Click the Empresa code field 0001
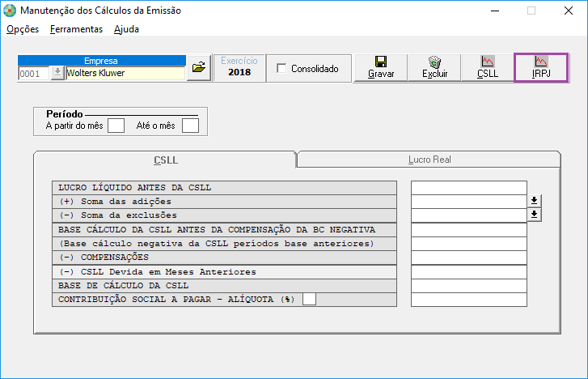This screenshot has width=588, height=379. pos(34,73)
